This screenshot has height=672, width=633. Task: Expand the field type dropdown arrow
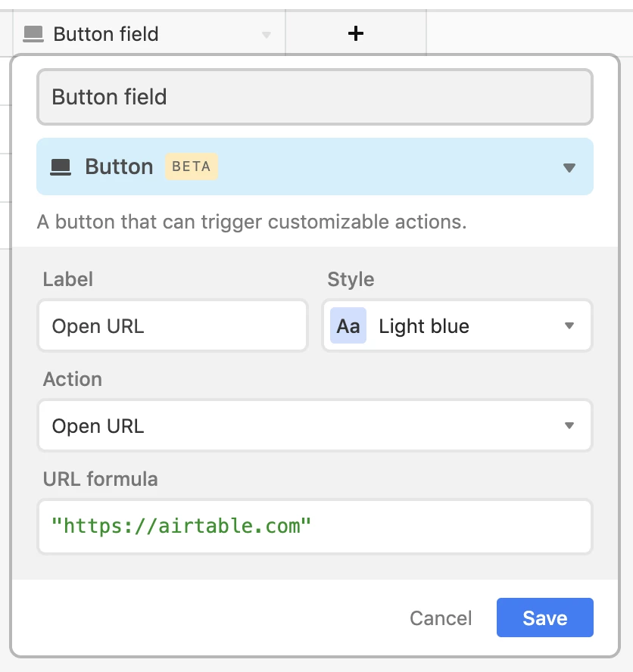pos(569,167)
